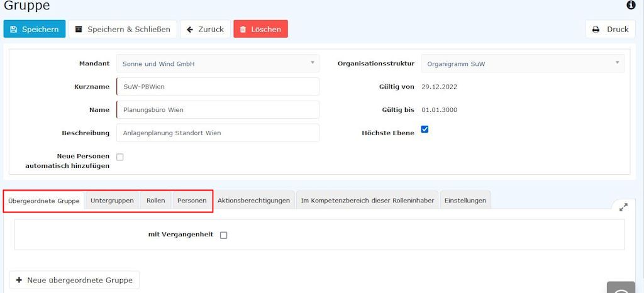Screen dimensions: 644x293
Task: Go back with the Zurück button
Action: (x=205, y=29)
